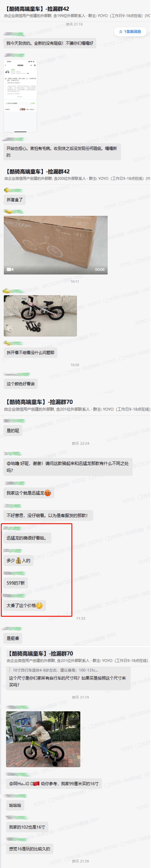Select the 拆盲盒了 message bubble
151x868 pixels.
[15, 199]
